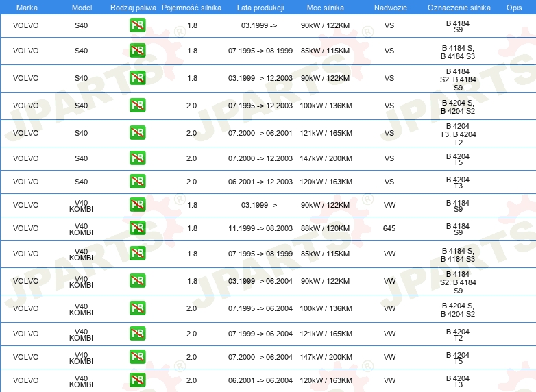Click the fuel icon in the S40 120kW / 163KM row
This screenshot has height=392, width=536.
(137, 182)
